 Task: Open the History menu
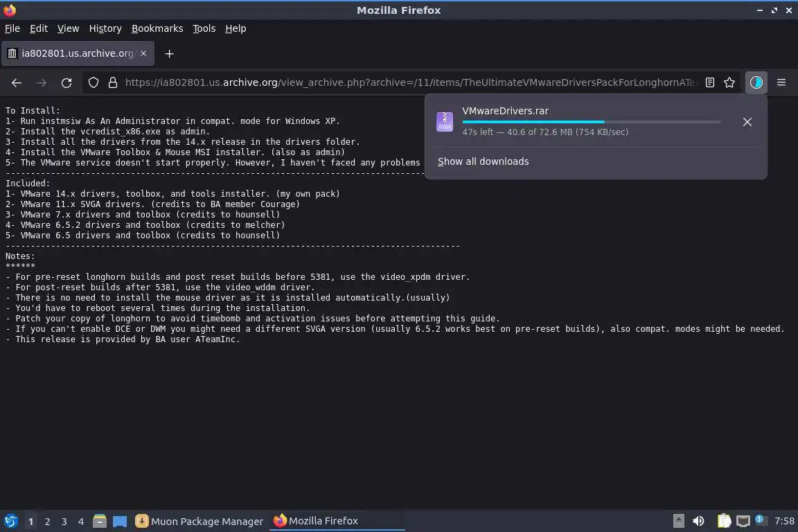coord(105,28)
